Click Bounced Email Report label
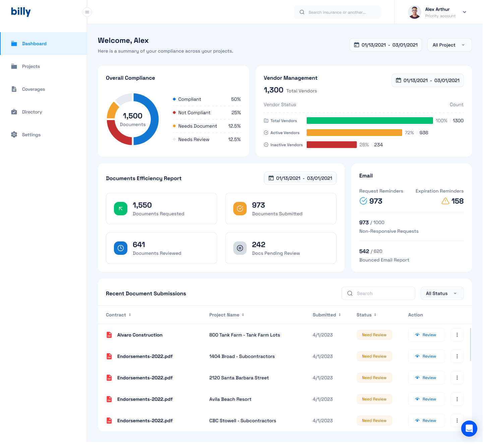This screenshot has width=488, height=448. (x=384, y=260)
